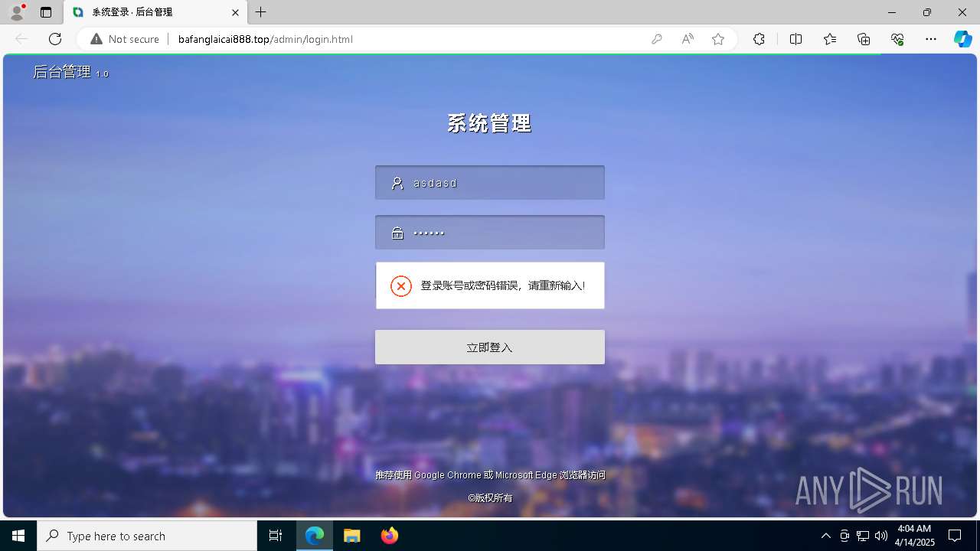Click the 登录账号或密码错误 error message
The image size is (980, 551).
click(503, 285)
